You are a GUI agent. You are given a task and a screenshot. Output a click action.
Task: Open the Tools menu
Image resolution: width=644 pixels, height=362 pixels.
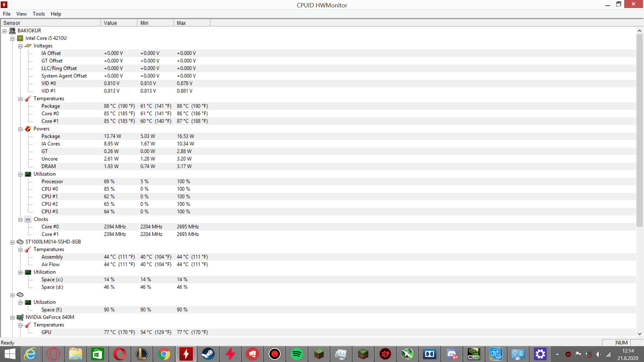tap(39, 14)
